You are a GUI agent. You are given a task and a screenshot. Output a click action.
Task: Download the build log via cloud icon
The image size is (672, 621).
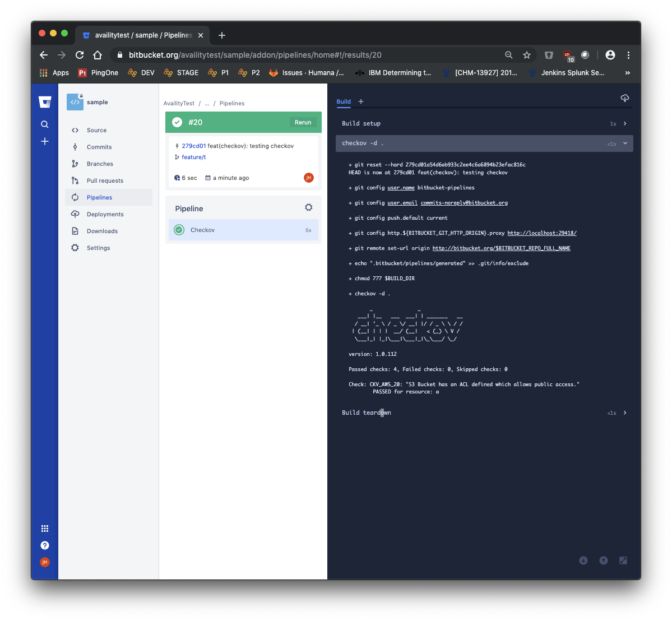625,98
